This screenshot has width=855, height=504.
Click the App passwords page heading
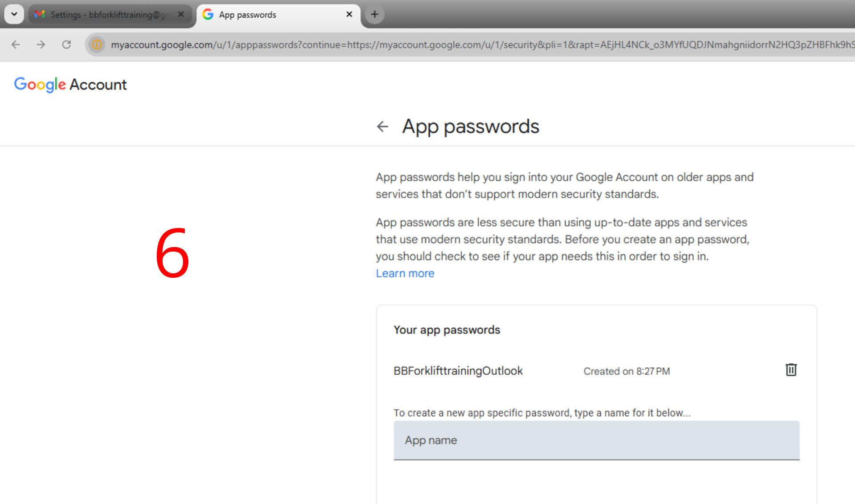click(470, 126)
